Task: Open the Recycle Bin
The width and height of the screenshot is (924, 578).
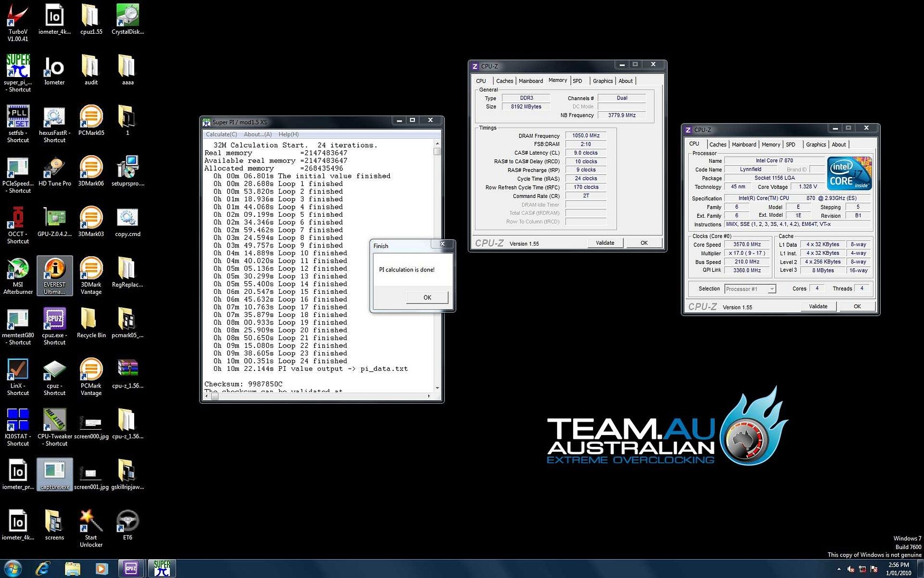Action: [91, 323]
